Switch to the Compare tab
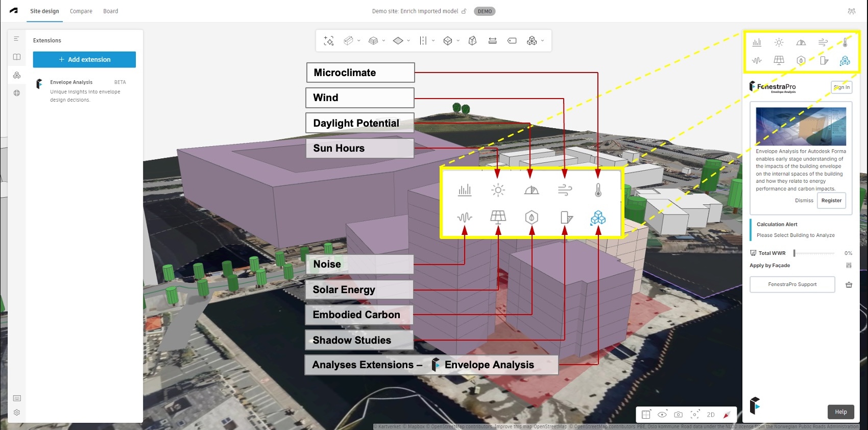This screenshot has width=868, height=430. (x=81, y=11)
